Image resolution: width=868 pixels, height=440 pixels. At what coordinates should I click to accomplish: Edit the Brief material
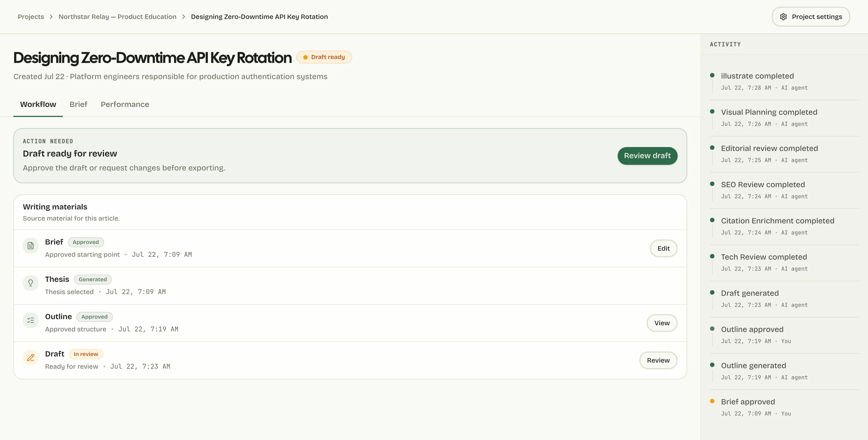[x=664, y=248]
